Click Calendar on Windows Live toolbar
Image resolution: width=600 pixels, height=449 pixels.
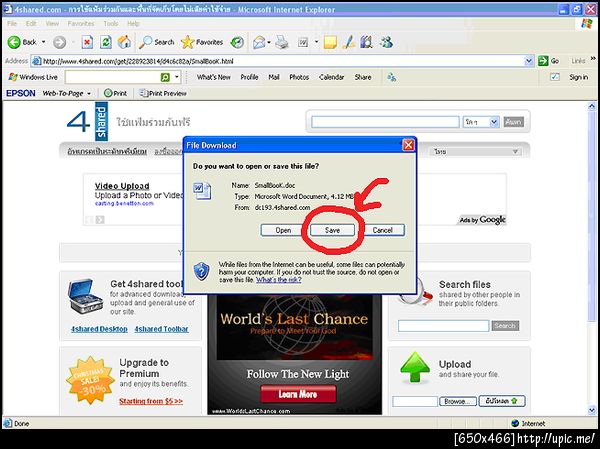[x=331, y=77]
